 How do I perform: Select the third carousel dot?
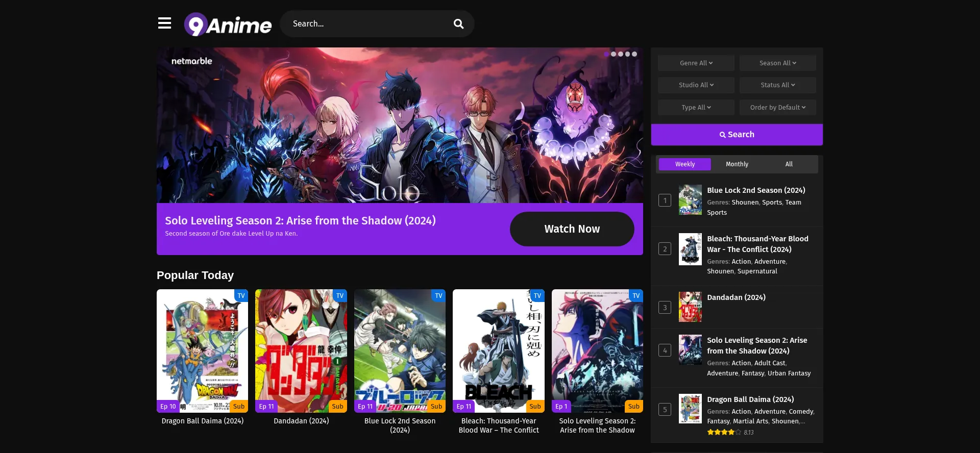[x=621, y=54]
